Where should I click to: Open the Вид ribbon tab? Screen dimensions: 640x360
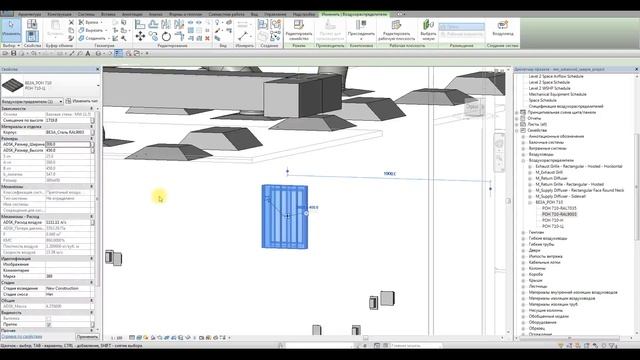[x=254, y=14]
